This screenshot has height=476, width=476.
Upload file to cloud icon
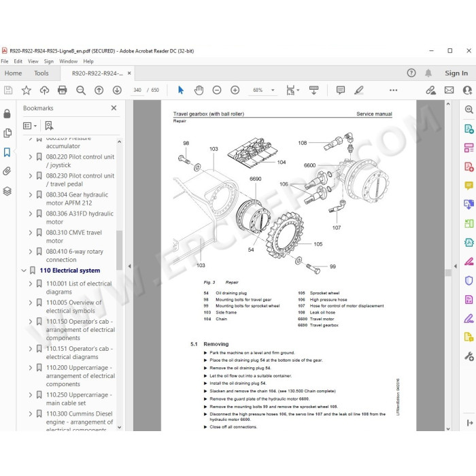[44, 90]
